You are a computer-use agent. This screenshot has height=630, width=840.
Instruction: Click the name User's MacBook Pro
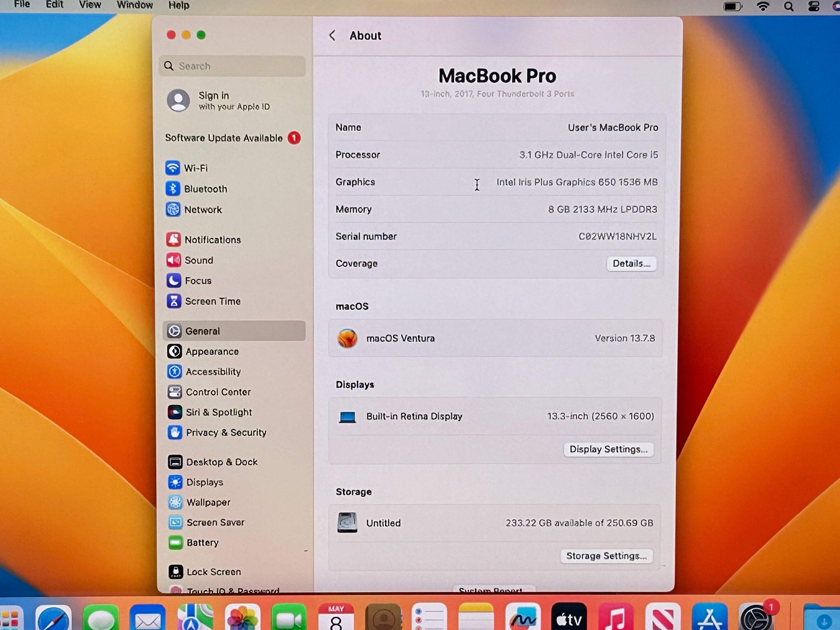click(613, 128)
